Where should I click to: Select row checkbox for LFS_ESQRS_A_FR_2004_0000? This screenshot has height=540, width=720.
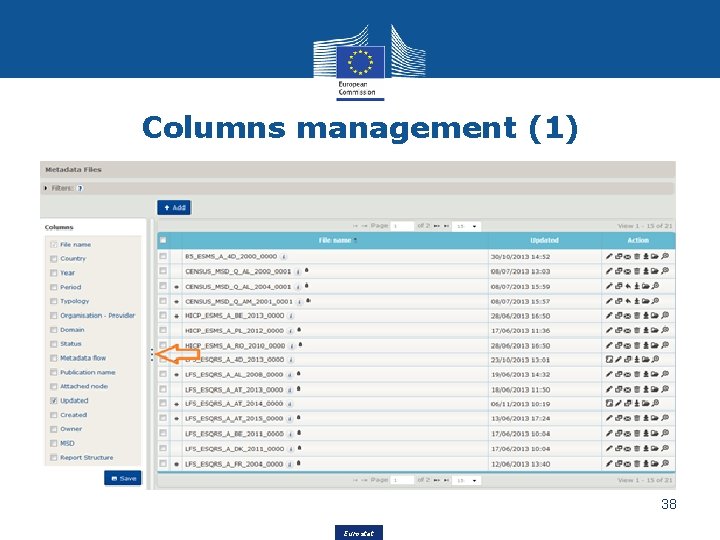coord(163,464)
